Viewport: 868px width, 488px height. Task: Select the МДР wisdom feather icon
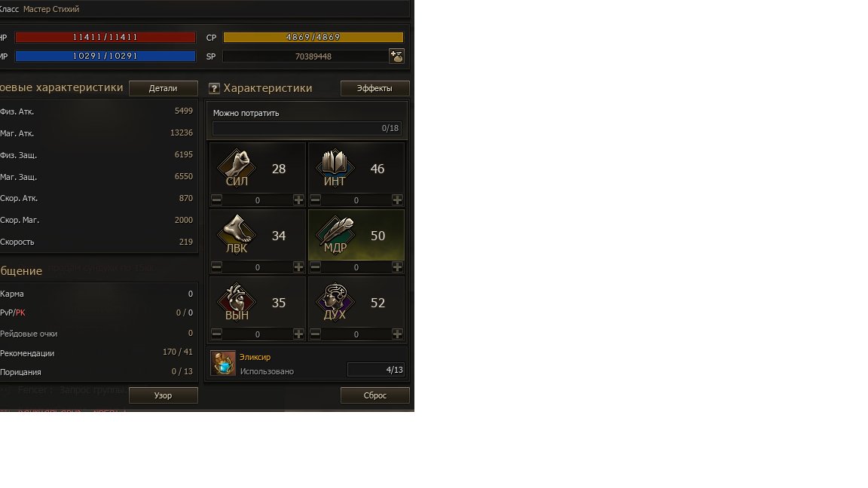tap(335, 235)
